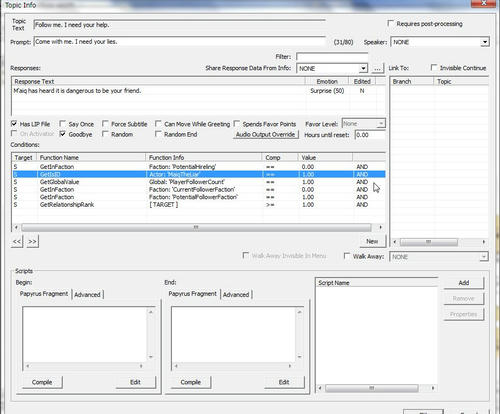Image resolution: width=500 pixels, height=414 pixels.
Task: Expand Share Response Data From Info dropdown
Action: [363, 68]
